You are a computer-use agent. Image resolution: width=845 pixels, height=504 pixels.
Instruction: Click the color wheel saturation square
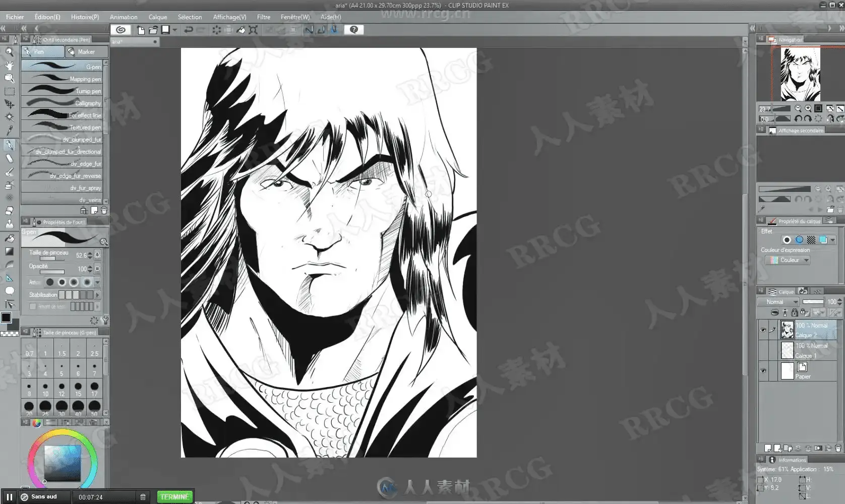tap(63, 463)
